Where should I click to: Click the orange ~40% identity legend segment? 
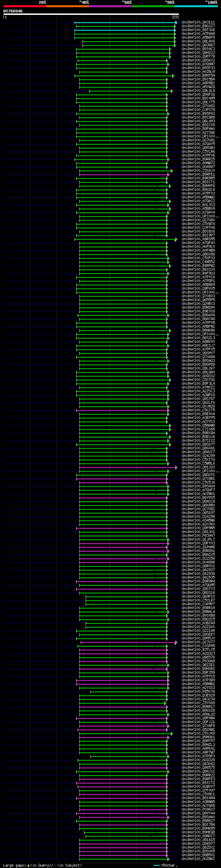pyautogui.click(x=67, y=6)
